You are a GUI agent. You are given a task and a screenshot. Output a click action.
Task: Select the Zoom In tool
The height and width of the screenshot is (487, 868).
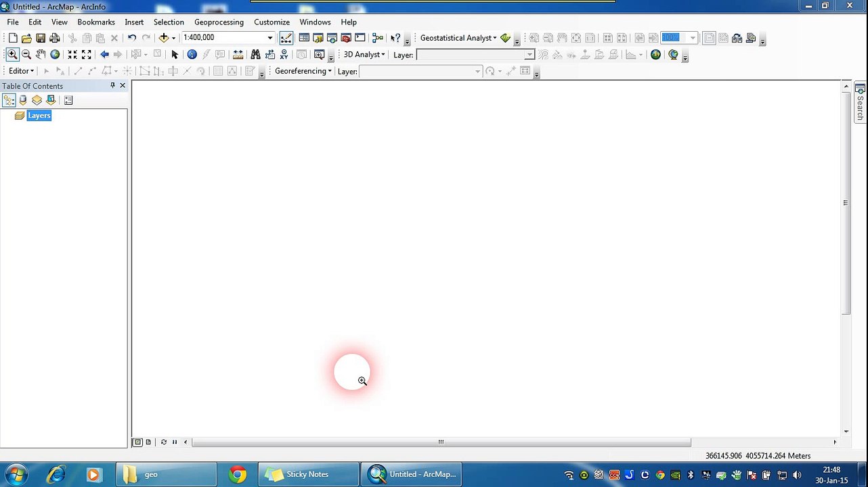pos(12,55)
